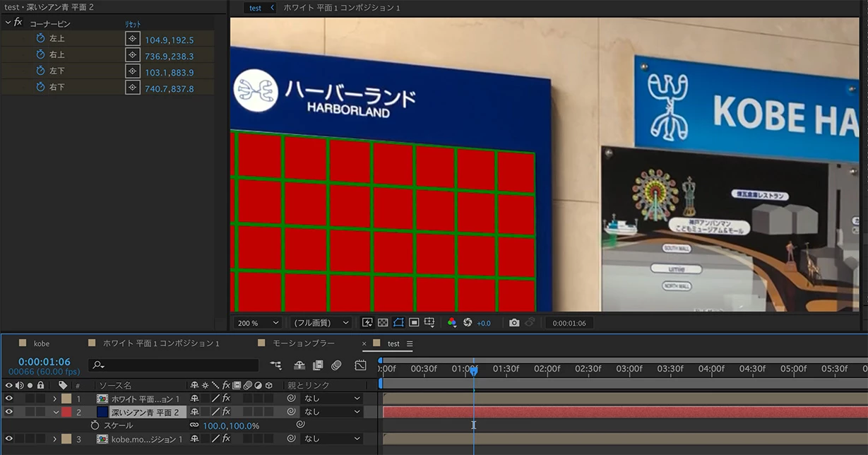Image resolution: width=868 pixels, height=455 pixels.
Task: Click the test breadcrumb in composition viewer
Action: pos(255,8)
